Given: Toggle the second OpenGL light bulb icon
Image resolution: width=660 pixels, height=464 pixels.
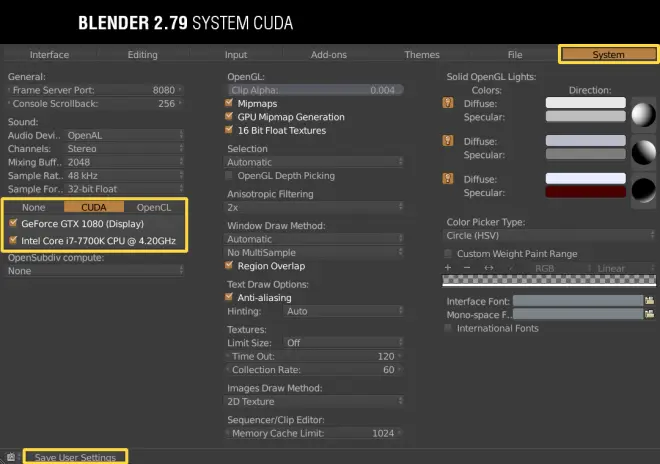Looking at the screenshot, I should pyautogui.click(x=448, y=141).
